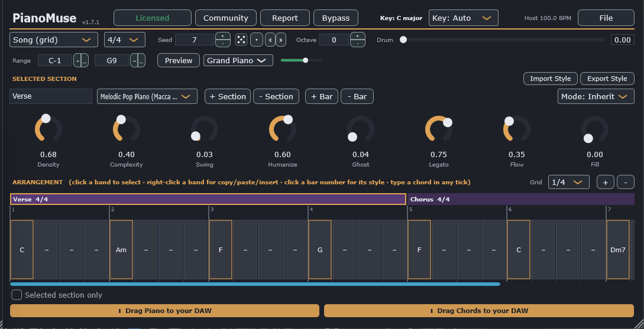Viewport: 644px width, 329px height.
Task: Click the minus button beside G9 range
Action: (x=134, y=61)
